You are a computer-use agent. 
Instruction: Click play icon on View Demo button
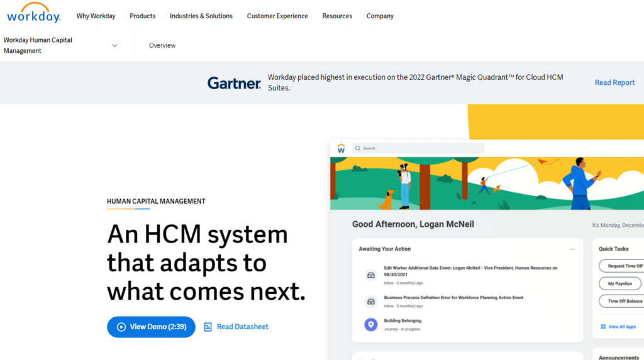(x=121, y=327)
